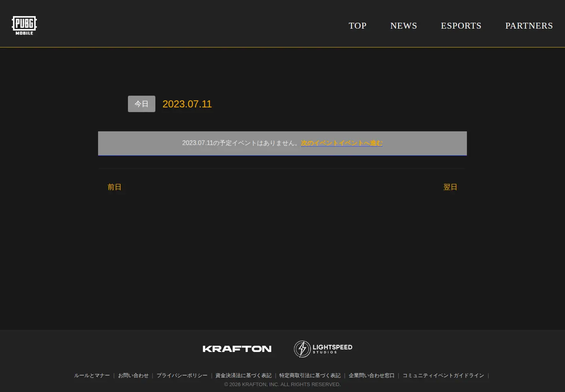Go to previous day via 前日
Image resolution: width=565 pixels, height=392 pixels.
[115, 187]
